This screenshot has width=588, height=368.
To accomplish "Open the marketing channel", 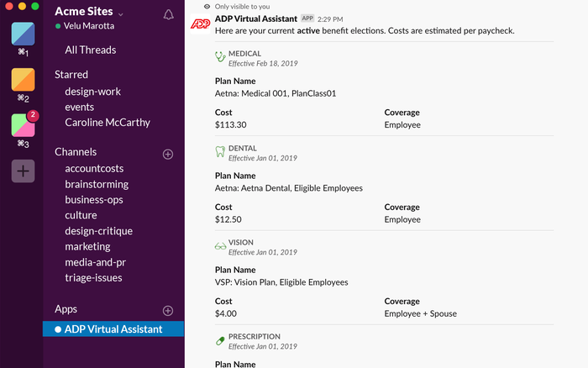I will (87, 246).
